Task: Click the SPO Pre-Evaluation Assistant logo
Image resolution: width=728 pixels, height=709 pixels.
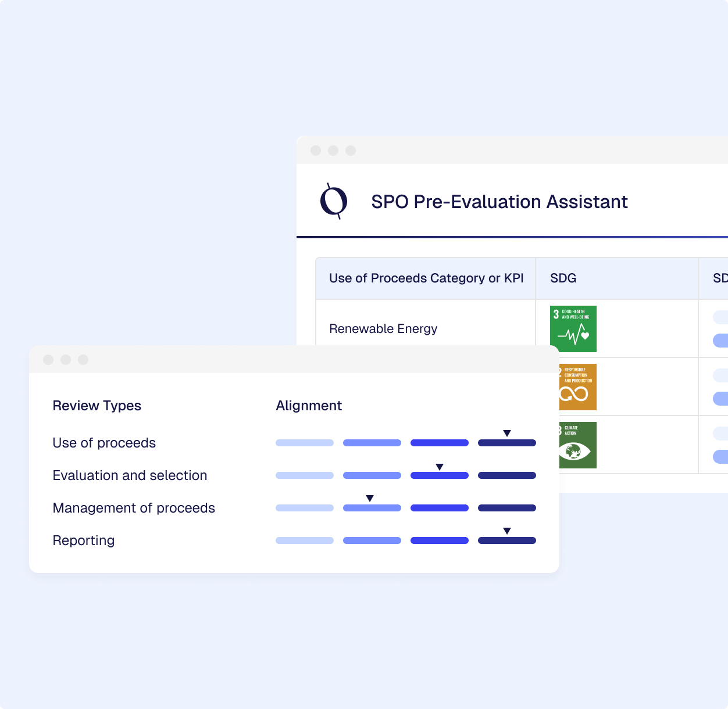Action: point(334,200)
